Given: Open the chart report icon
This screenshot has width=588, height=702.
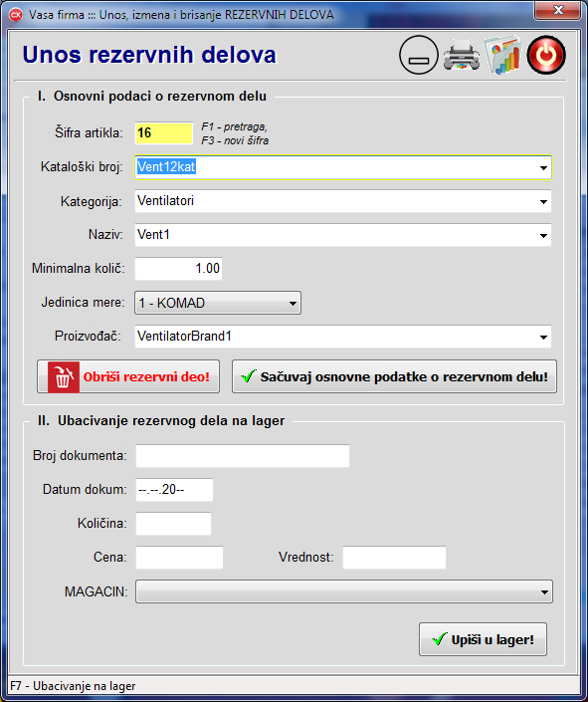Looking at the screenshot, I should pos(503,55).
